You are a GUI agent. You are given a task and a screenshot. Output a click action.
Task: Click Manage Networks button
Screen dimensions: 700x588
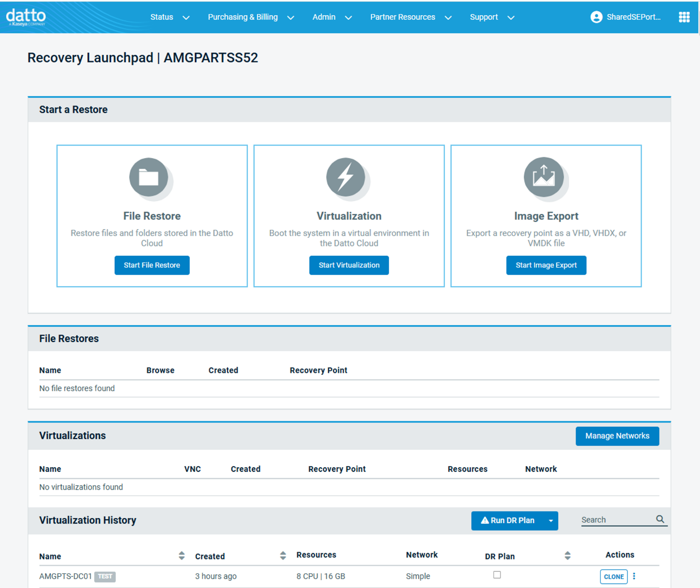point(617,436)
